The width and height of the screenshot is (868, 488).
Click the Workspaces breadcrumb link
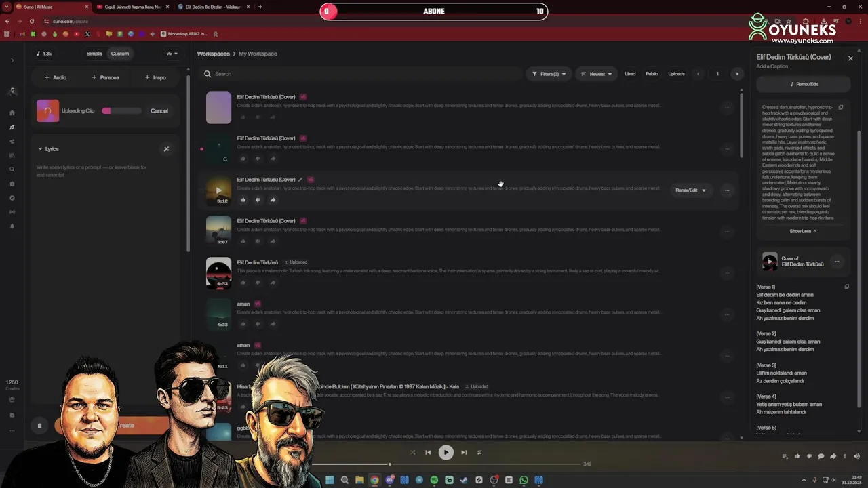click(x=213, y=54)
